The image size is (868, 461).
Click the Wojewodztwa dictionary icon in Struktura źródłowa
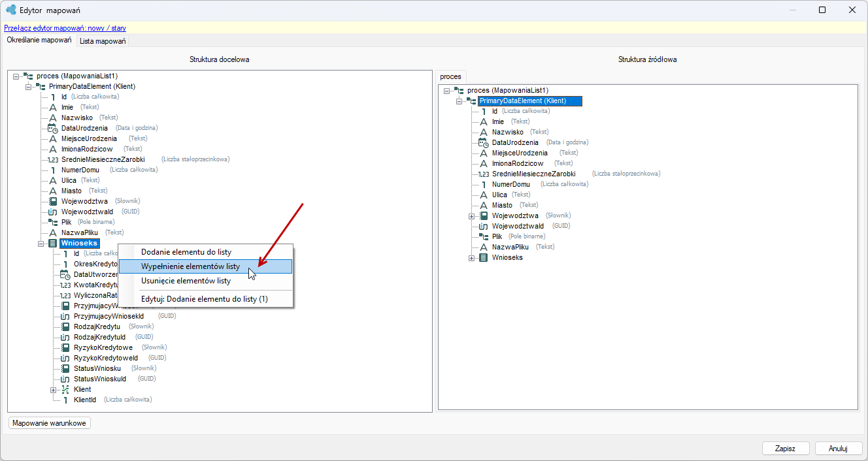coord(484,215)
